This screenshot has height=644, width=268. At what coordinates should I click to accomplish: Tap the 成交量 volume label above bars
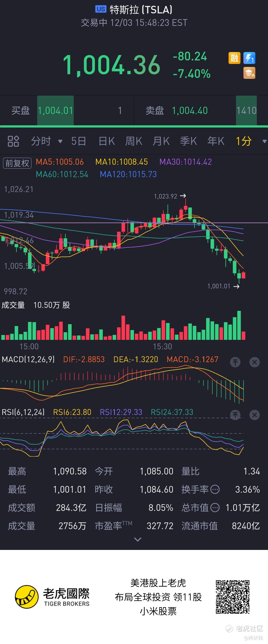pos(13,305)
